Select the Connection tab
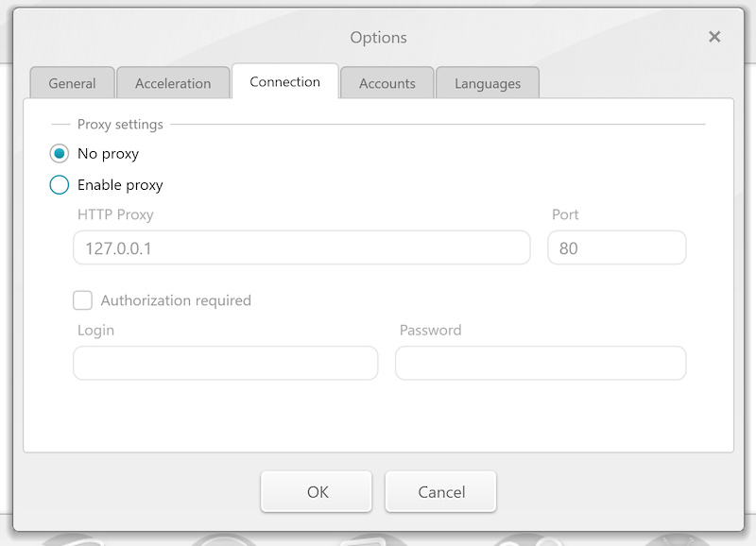 (284, 82)
